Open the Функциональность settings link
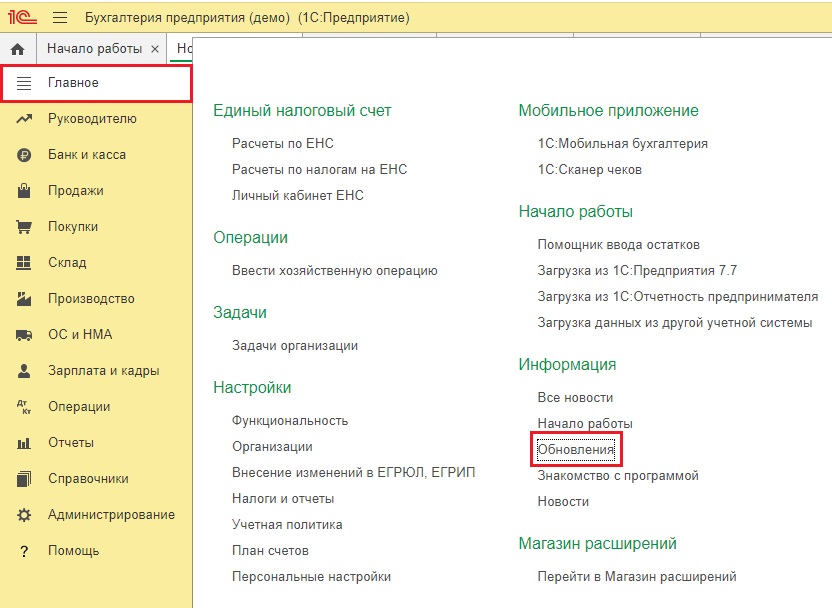Viewport: 832px width, 608px height. [x=290, y=421]
